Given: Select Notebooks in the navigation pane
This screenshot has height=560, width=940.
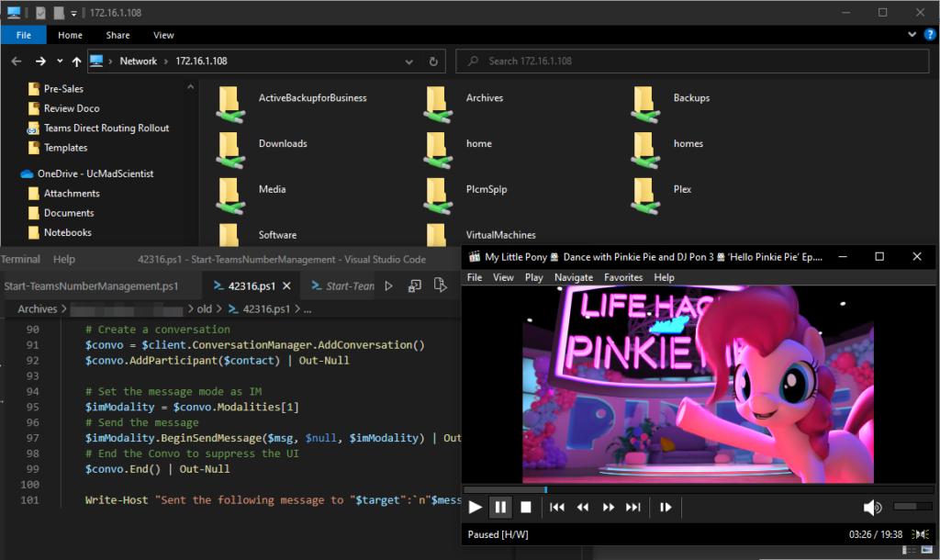Looking at the screenshot, I should click(x=67, y=232).
